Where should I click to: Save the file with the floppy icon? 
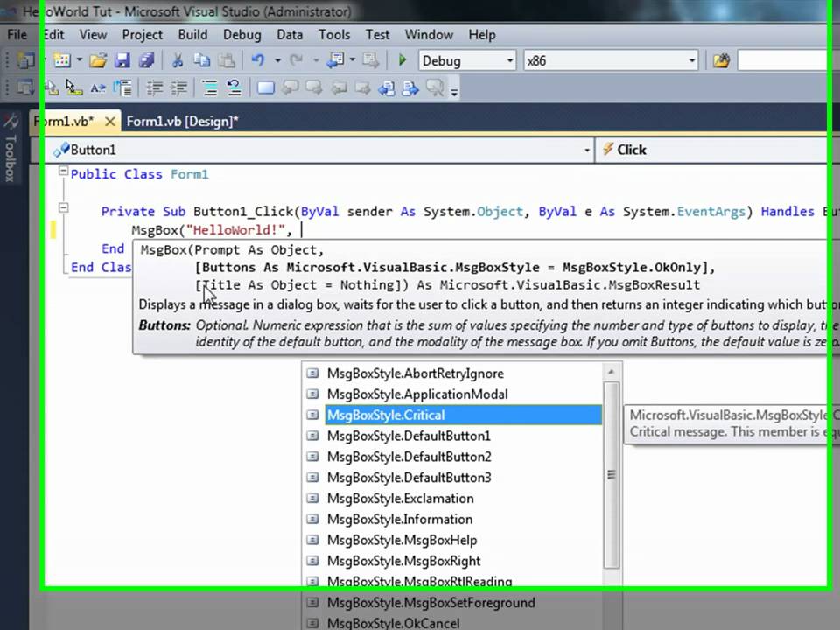tap(122, 60)
